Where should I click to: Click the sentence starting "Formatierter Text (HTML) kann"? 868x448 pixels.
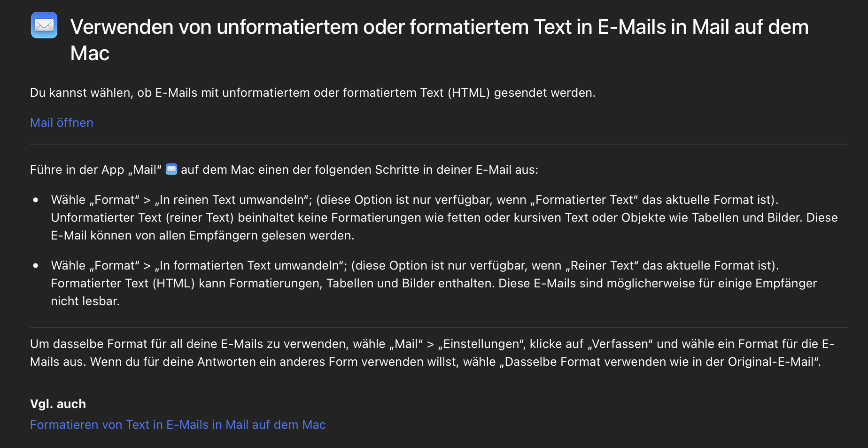tap(272, 284)
